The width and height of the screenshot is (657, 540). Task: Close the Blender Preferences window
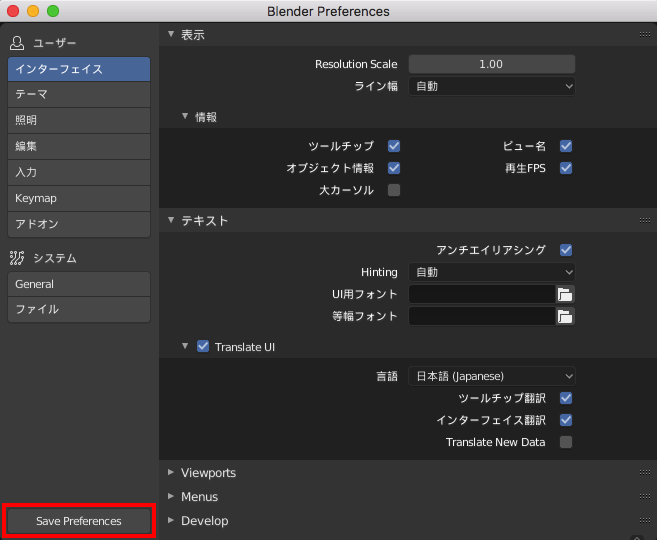coord(13,11)
